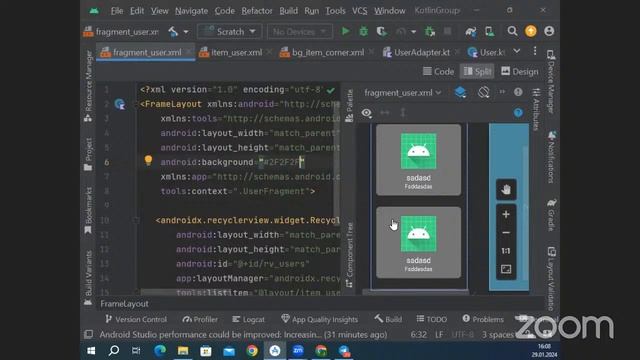Open the fragment_user.xml design file dropdown
The image size is (640, 360).
click(x=403, y=93)
